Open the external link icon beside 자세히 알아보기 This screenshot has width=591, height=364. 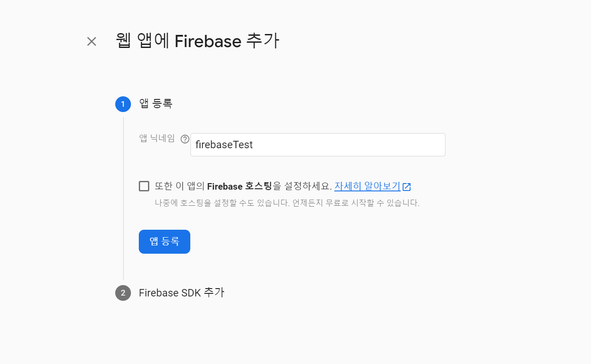(x=407, y=186)
